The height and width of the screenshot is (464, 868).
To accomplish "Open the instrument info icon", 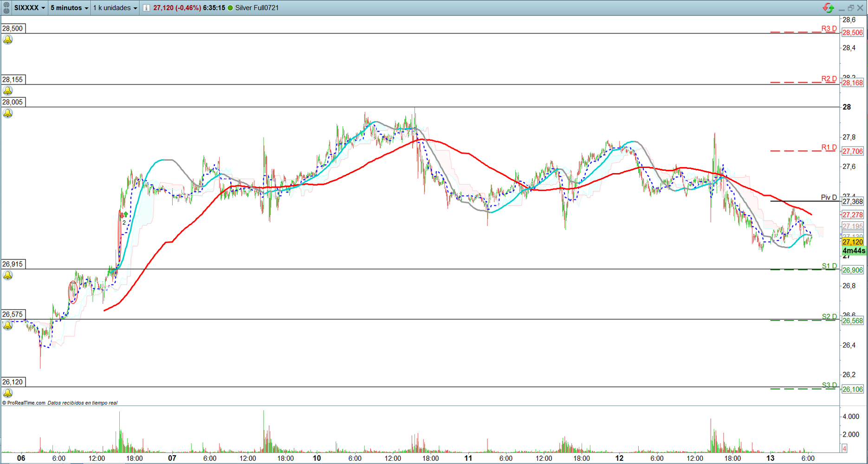I will [x=146, y=8].
